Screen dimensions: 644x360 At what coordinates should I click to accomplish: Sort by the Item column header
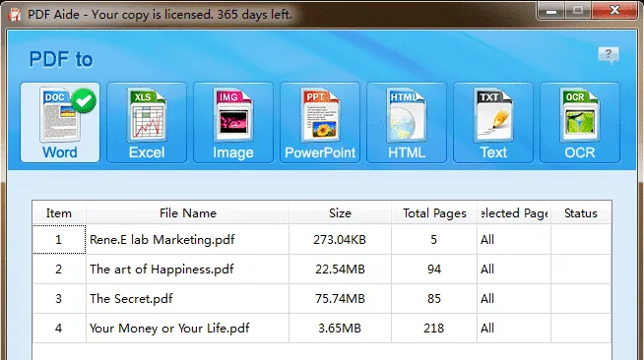click(x=59, y=212)
